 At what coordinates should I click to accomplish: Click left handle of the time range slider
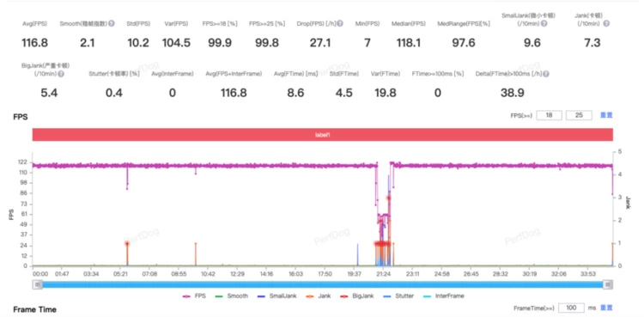pos(38,284)
